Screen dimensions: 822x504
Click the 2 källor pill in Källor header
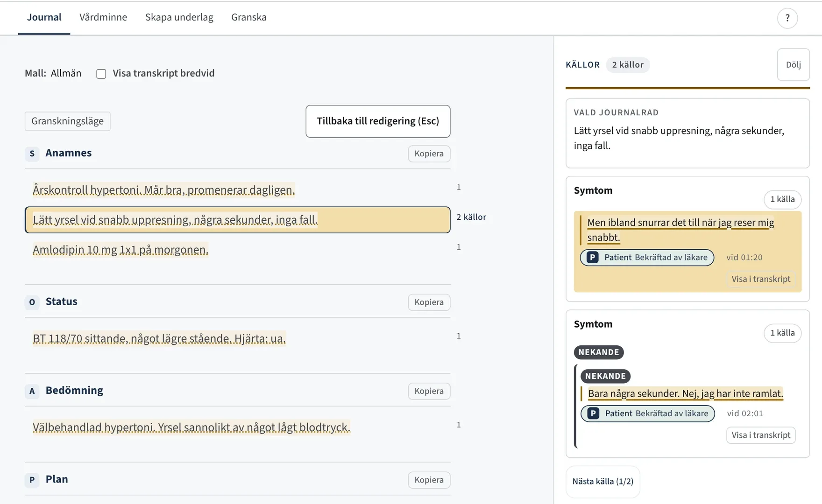pos(628,65)
